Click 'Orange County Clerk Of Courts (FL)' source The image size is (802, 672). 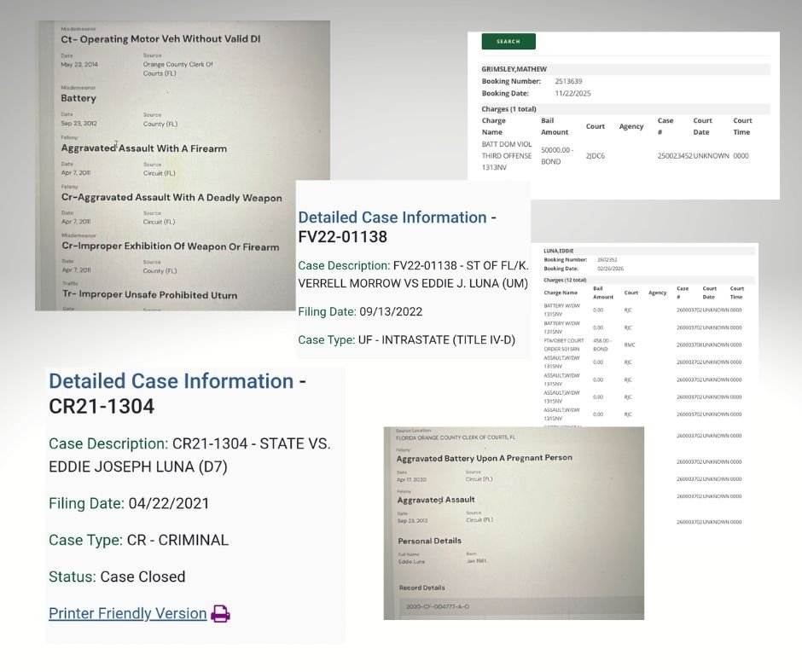click(x=178, y=69)
